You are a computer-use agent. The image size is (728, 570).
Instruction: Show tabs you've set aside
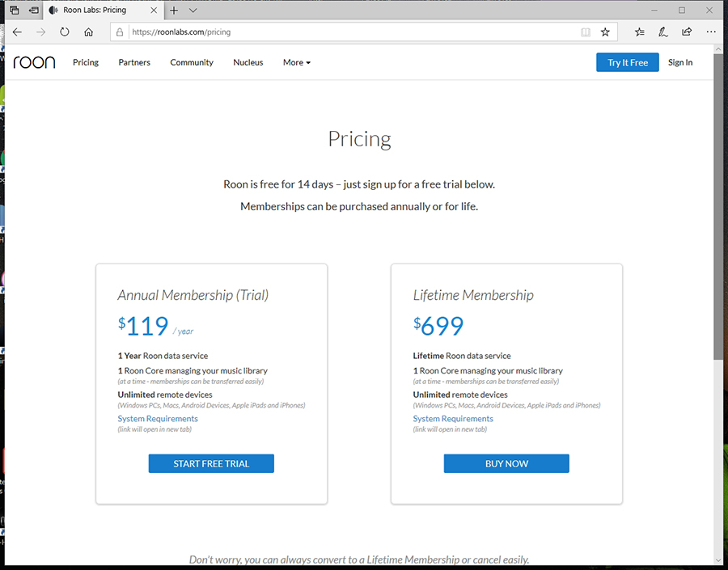15,11
